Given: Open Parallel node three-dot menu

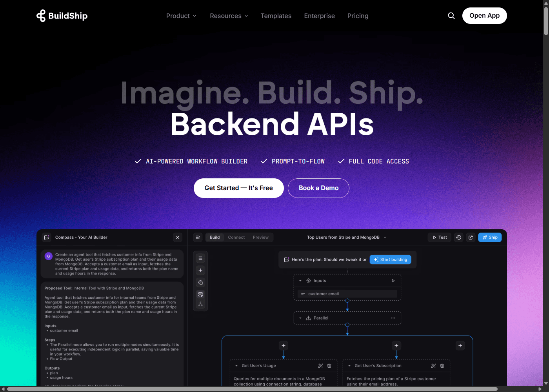Looking at the screenshot, I should (x=393, y=318).
